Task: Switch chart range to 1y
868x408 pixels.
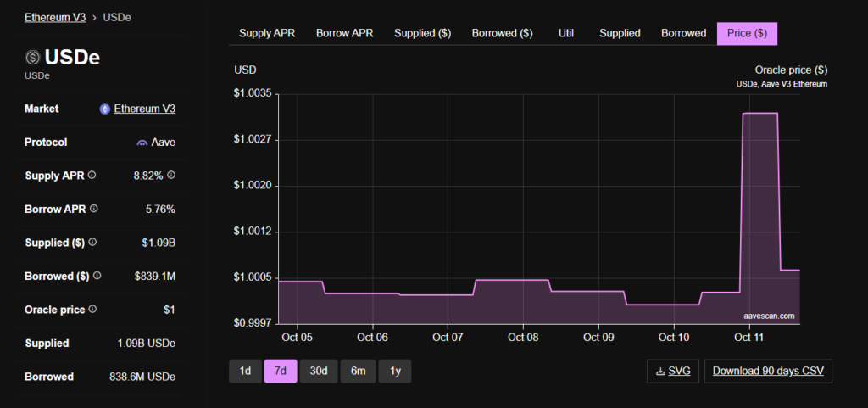Action: (395, 371)
